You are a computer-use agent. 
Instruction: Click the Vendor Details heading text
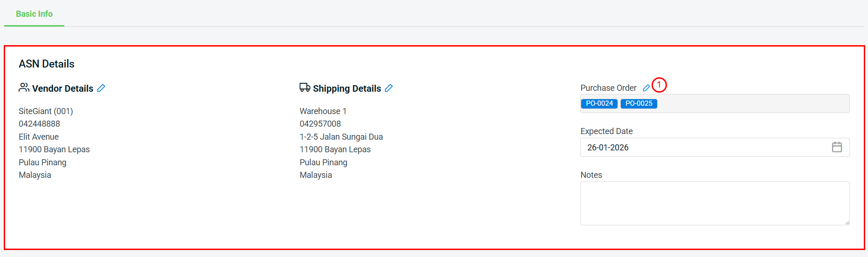62,88
